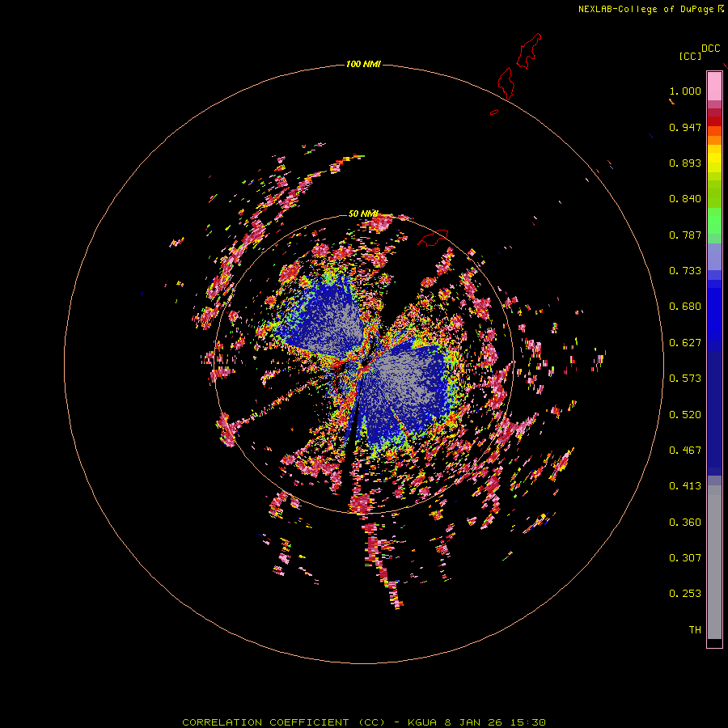Click the 100 NMI range ring label
The image size is (728, 728).
coord(363,64)
